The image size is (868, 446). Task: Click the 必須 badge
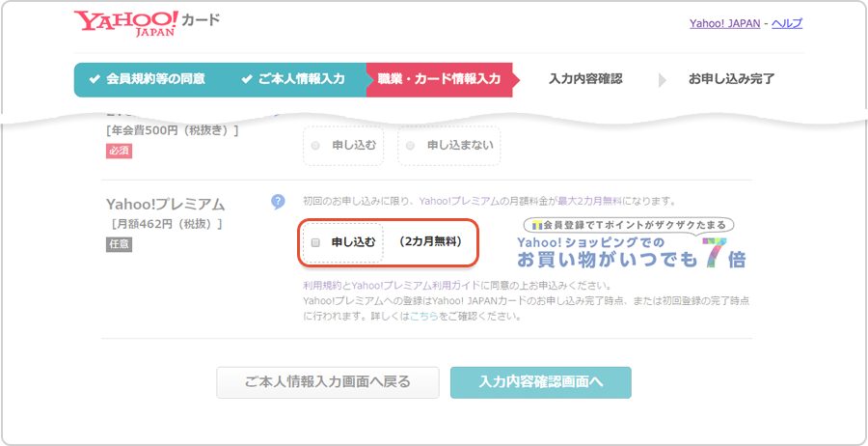tap(119, 152)
